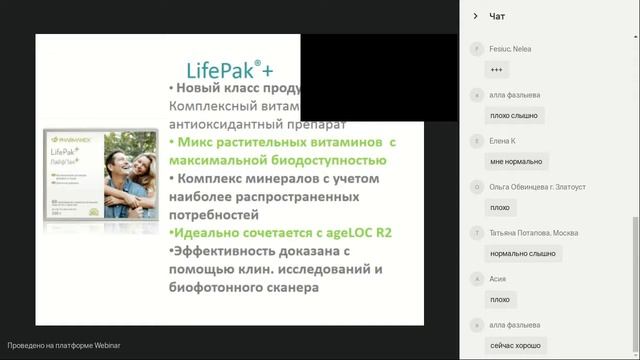Screen dimensions: 640x360
Task: Select the name Fesiuc Nelea
Action: (x=510, y=49)
